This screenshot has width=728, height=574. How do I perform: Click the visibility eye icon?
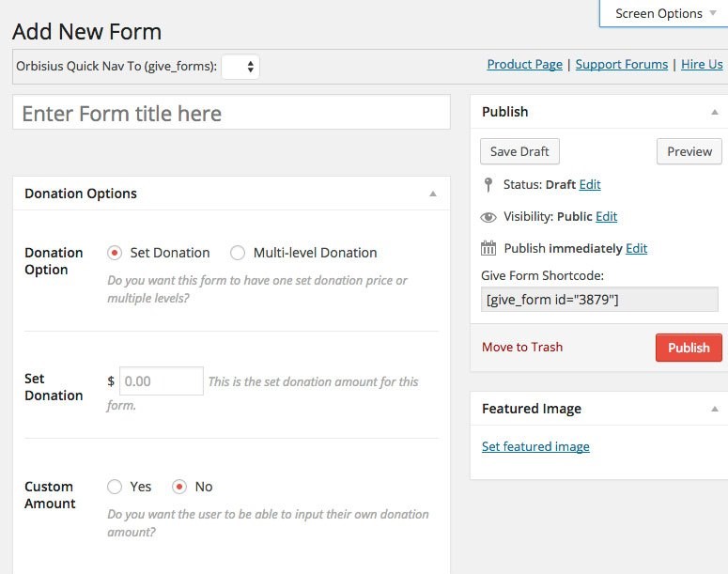click(x=488, y=217)
